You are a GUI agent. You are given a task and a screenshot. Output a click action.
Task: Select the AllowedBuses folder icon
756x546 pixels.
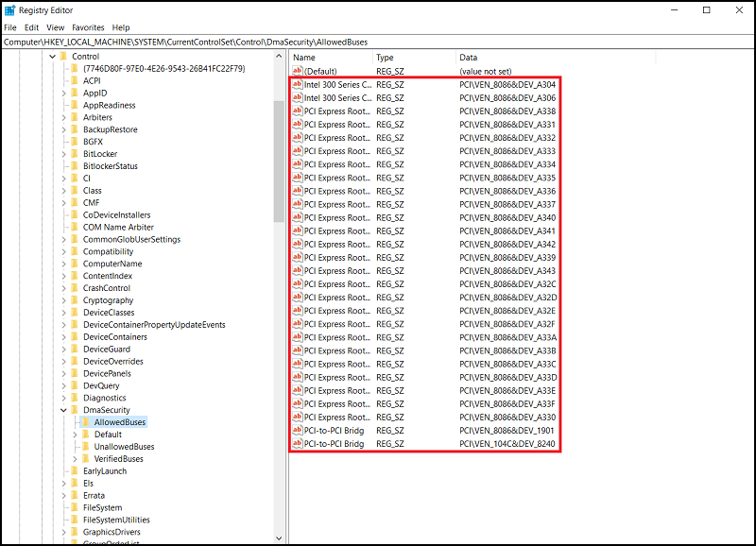86,421
